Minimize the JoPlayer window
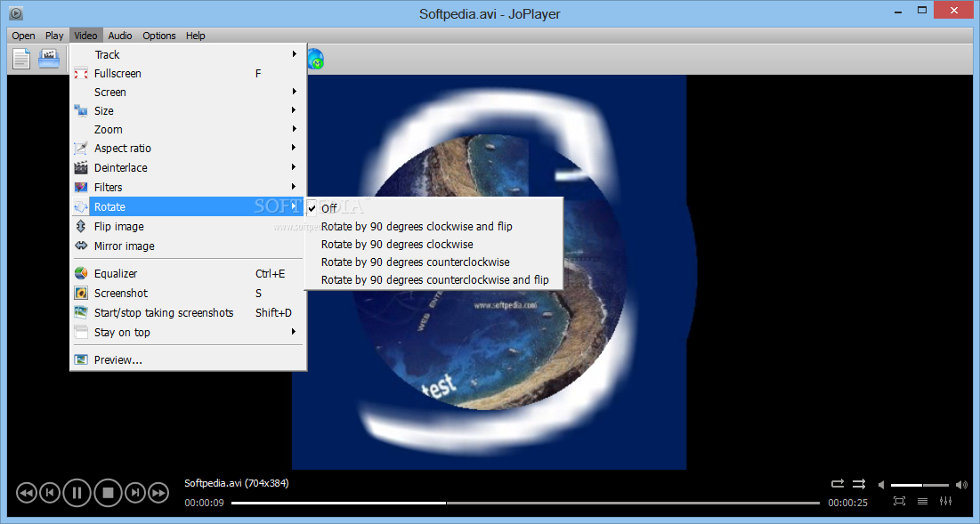Image resolution: width=980 pixels, height=524 pixels. click(898, 12)
